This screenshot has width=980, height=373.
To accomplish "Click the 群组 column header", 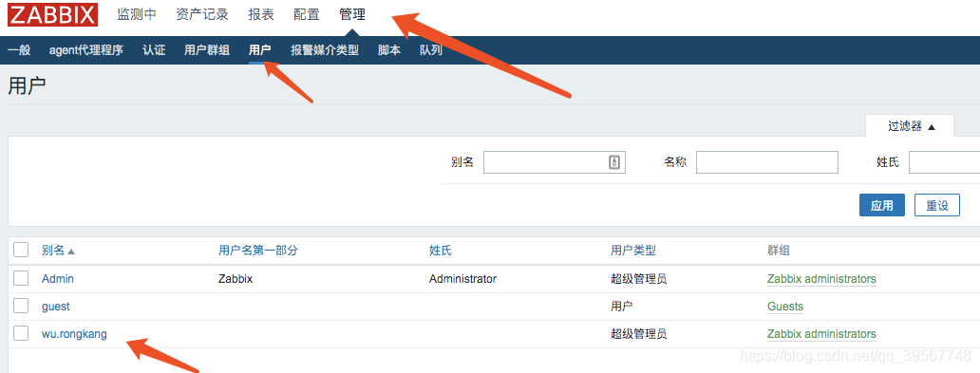I will tap(778, 251).
